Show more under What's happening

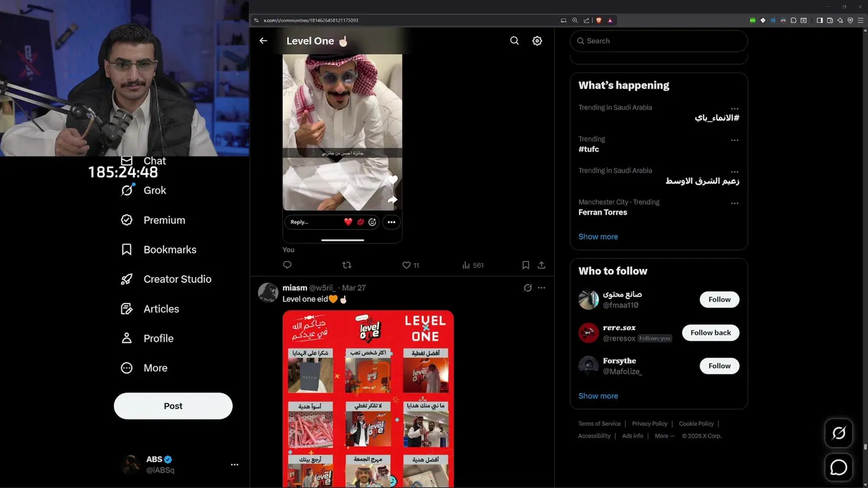598,237
